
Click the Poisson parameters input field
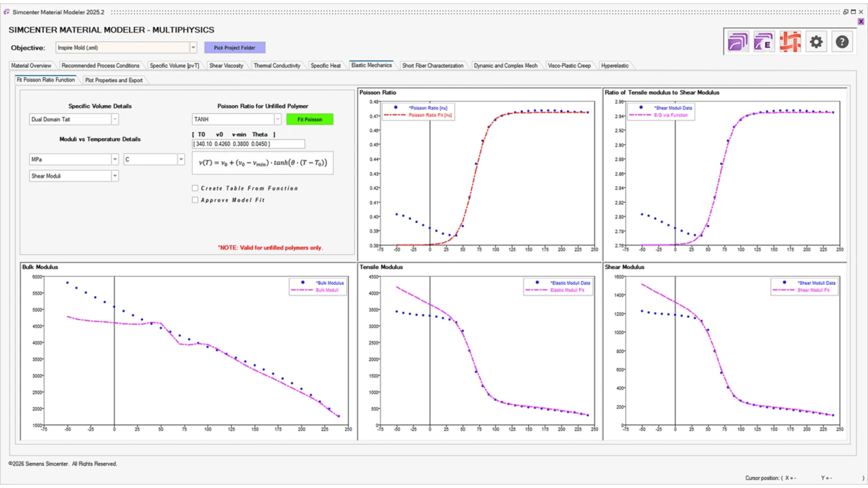pyautogui.click(x=248, y=144)
